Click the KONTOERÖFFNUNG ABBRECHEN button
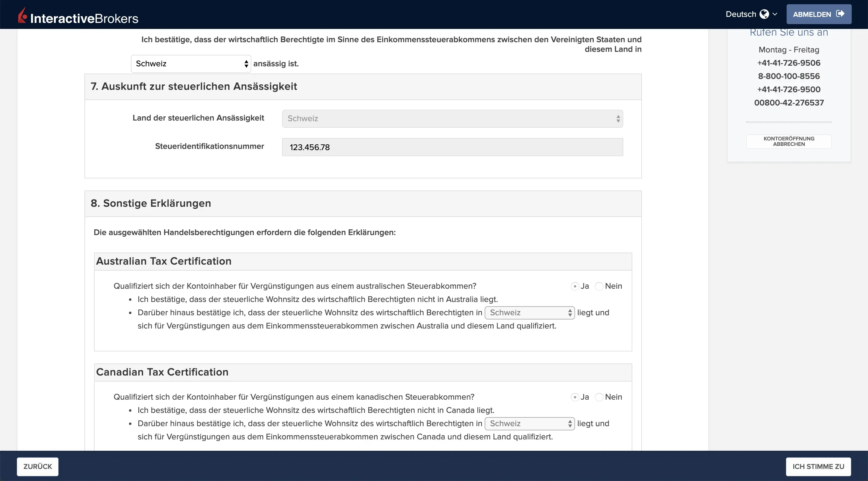The image size is (868, 481). click(x=789, y=141)
